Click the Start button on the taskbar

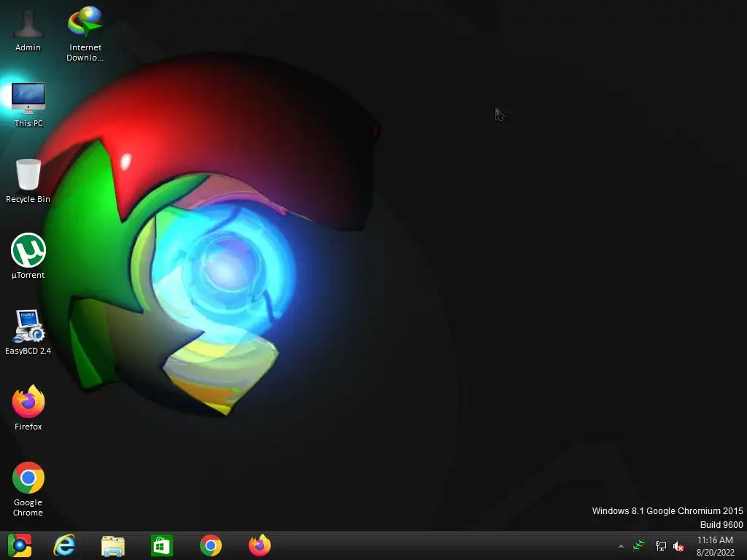click(x=20, y=545)
